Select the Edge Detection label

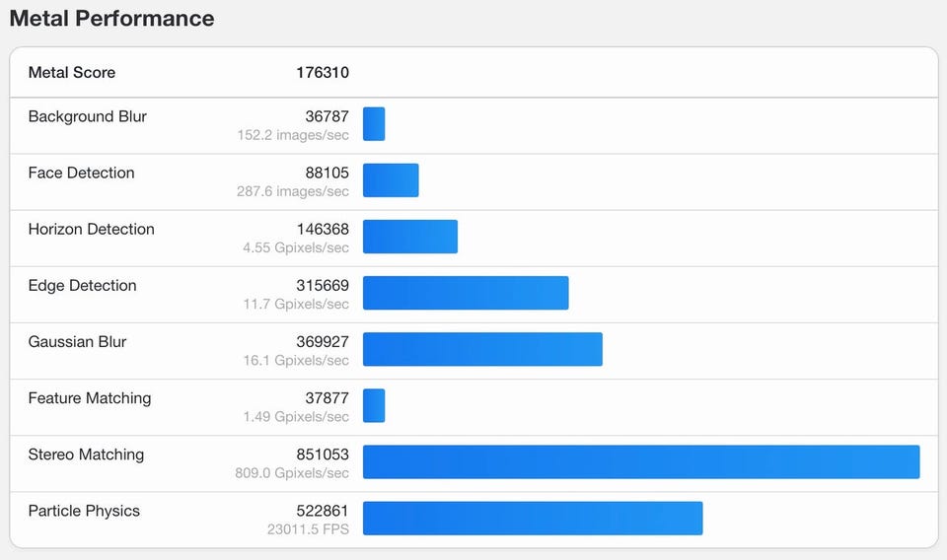pyautogui.click(x=82, y=286)
